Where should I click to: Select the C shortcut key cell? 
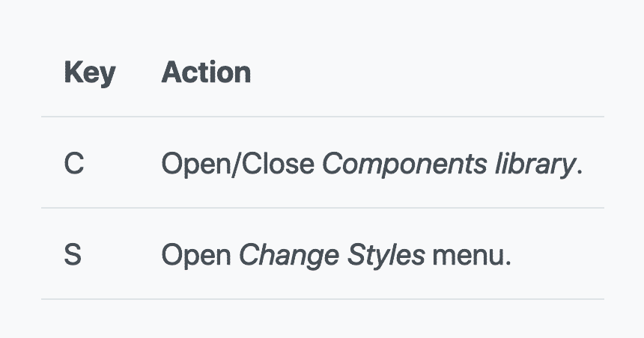pos(74,163)
